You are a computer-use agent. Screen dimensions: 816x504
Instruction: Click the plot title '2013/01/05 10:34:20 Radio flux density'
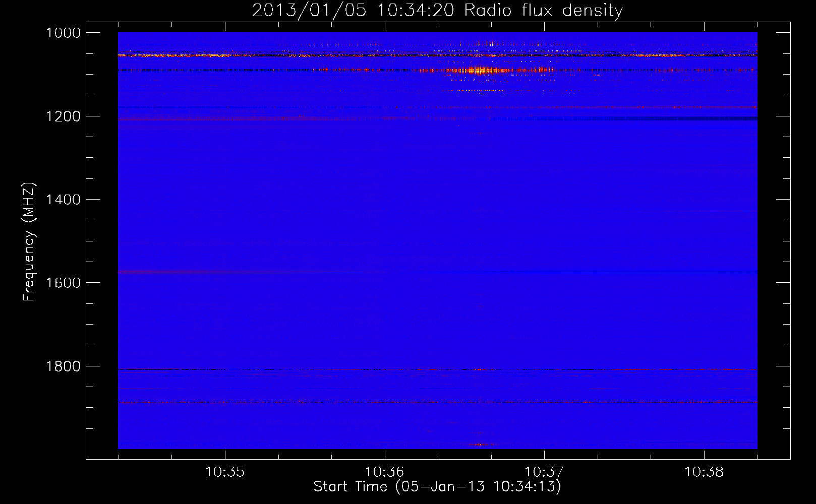click(x=437, y=10)
